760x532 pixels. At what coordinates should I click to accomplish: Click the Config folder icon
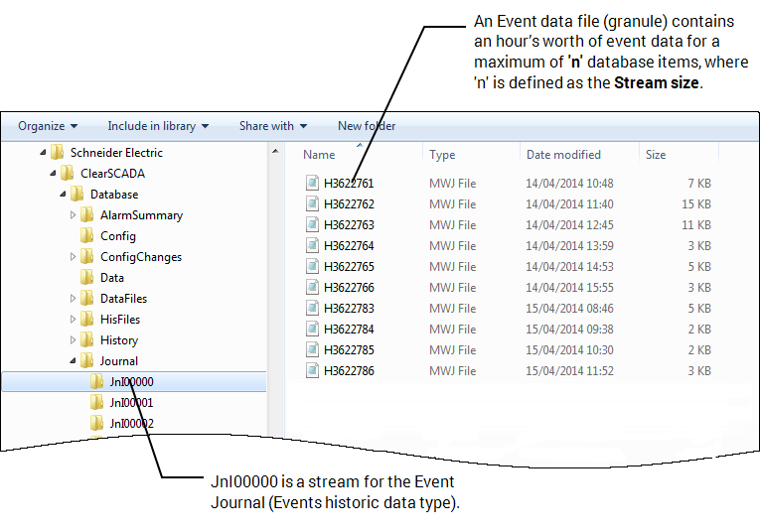(87, 236)
